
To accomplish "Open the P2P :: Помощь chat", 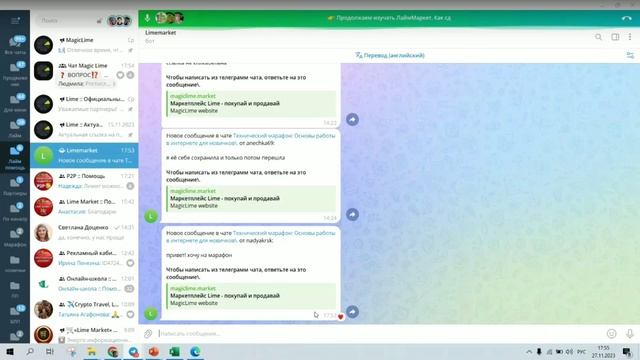I will coord(84,181).
